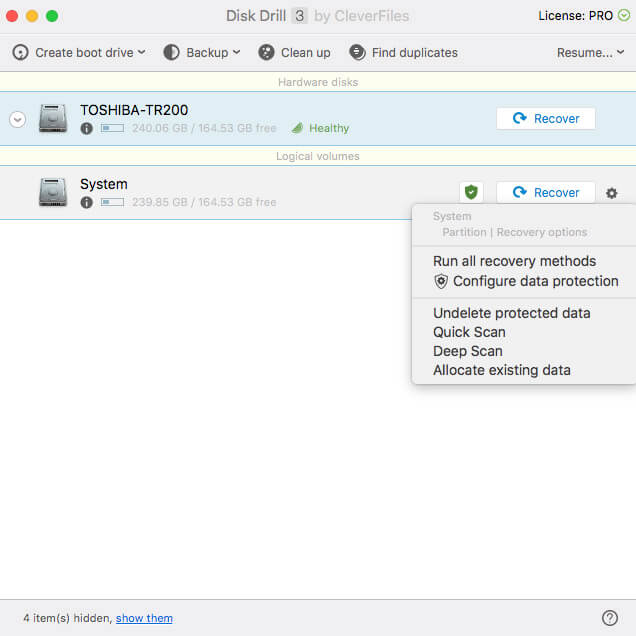Click the License: PRO label
The height and width of the screenshot is (636, 636).
pyautogui.click(x=575, y=16)
